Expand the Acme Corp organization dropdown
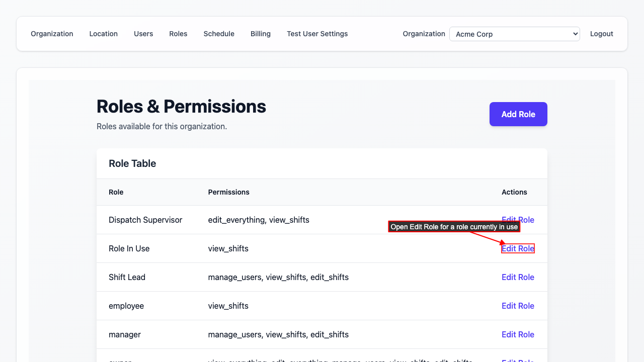 [514, 34]
